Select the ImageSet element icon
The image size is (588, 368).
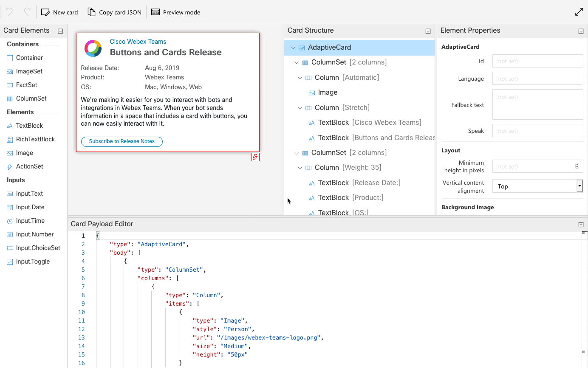click(x=10, y=71)
